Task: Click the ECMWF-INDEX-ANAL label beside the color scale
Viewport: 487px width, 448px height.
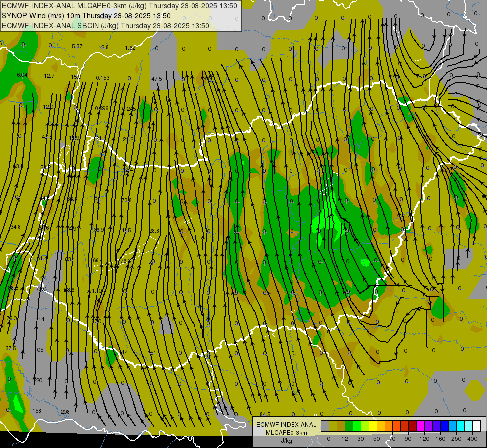Action: click(287, 425)
